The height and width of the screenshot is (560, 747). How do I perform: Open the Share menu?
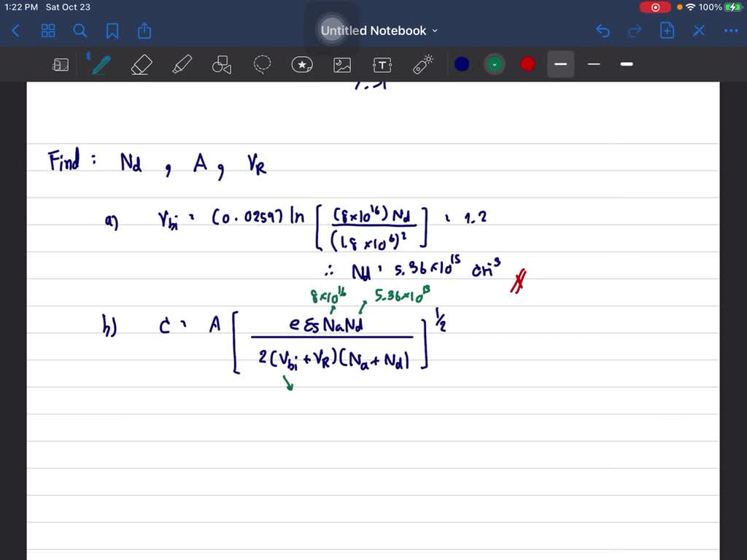[144, 31]
